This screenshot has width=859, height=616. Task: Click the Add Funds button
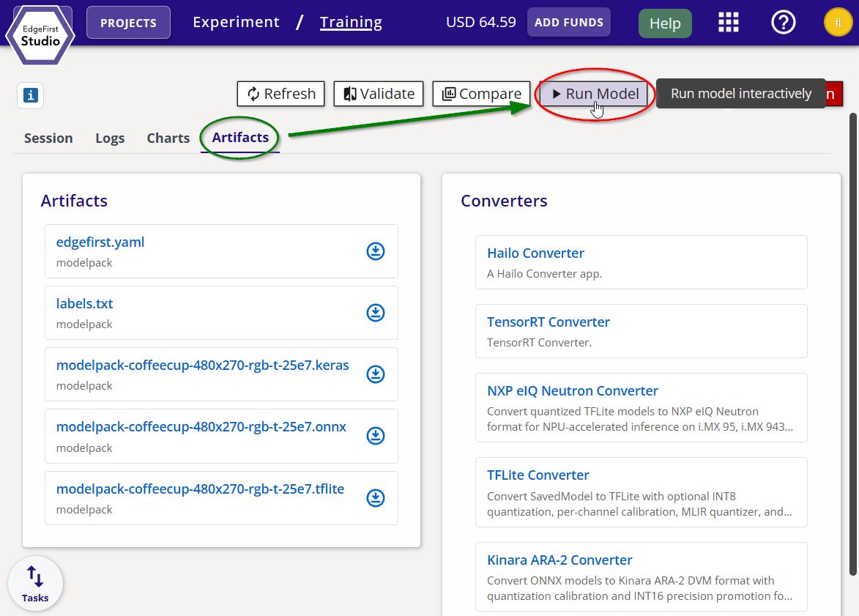click(x=568, y=23)
